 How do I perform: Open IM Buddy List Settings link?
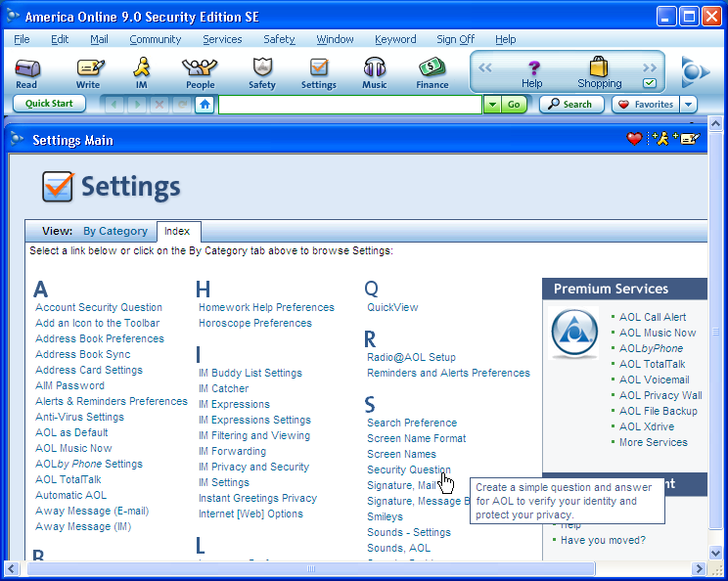tap(250, 373)
